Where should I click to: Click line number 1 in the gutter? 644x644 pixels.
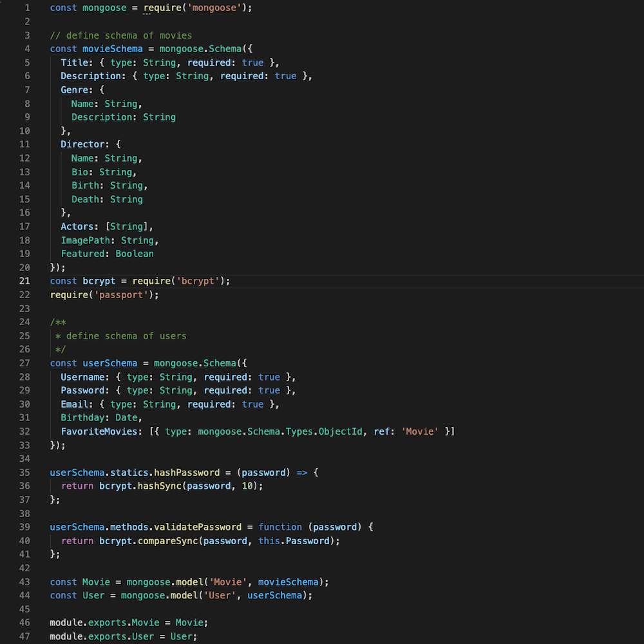[x=26, y=7]
